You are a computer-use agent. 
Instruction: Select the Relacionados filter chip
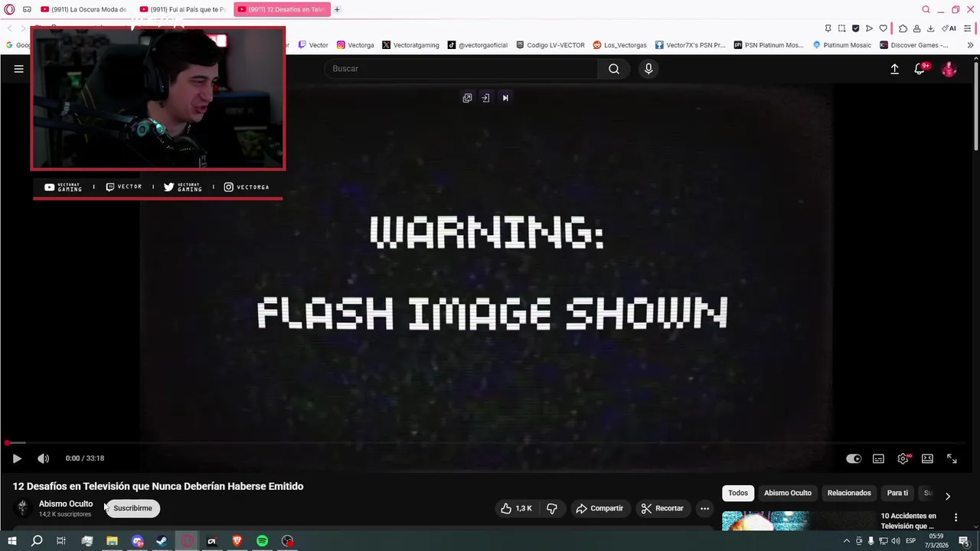(849, 493)
